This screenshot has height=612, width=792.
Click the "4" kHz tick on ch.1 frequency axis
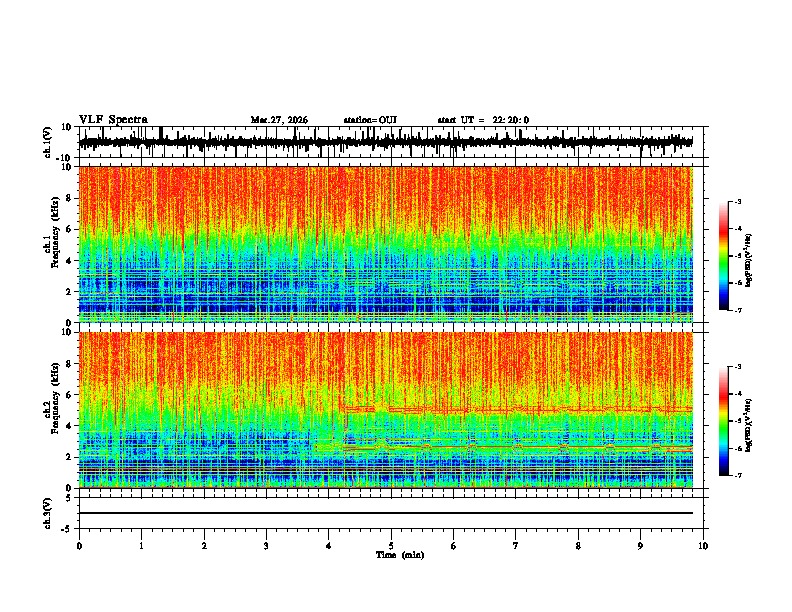coord(69,261)
